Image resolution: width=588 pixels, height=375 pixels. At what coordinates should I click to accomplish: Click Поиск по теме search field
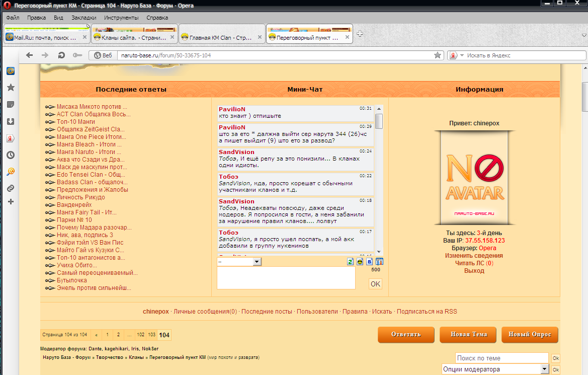(x=502, y=358)
